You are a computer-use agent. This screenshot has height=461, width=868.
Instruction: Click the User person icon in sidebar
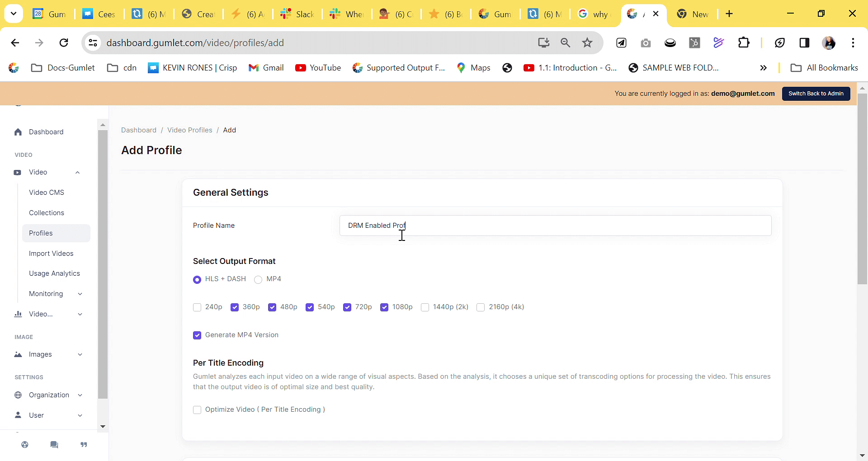coord(18,415)
